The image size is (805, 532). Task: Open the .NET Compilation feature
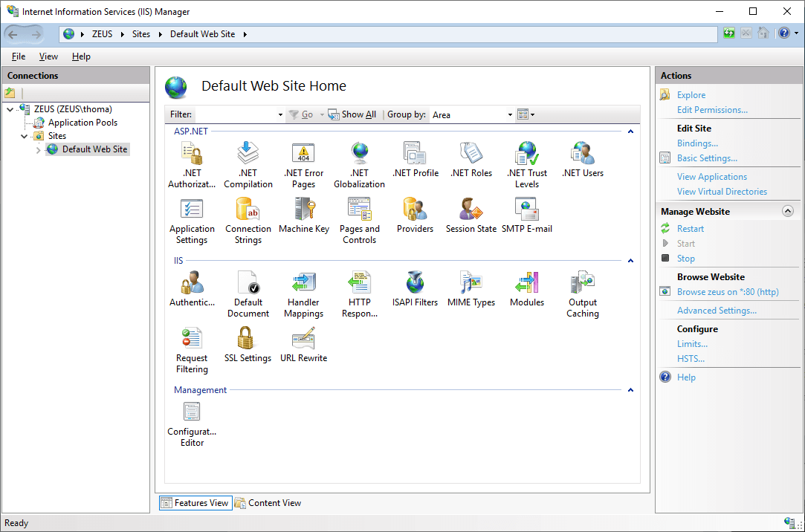click(x=248, y=158)
